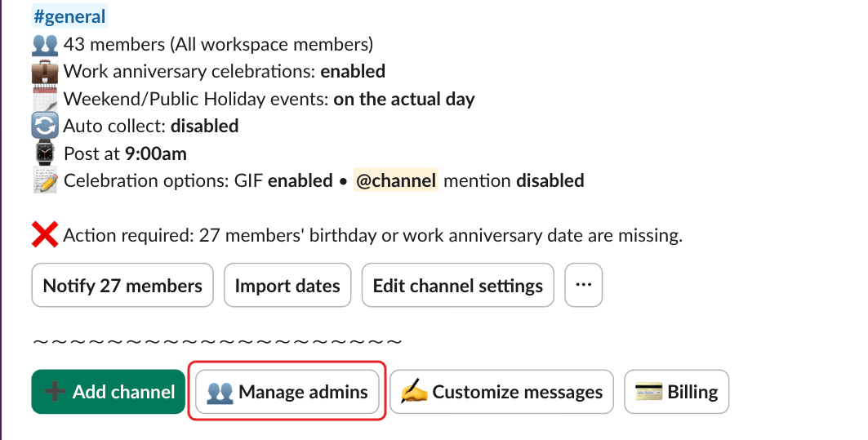Image resolution: width=868 pixels, height=440 pixels.
Task: Select the 'mention disabled' text
Action: 514,180
